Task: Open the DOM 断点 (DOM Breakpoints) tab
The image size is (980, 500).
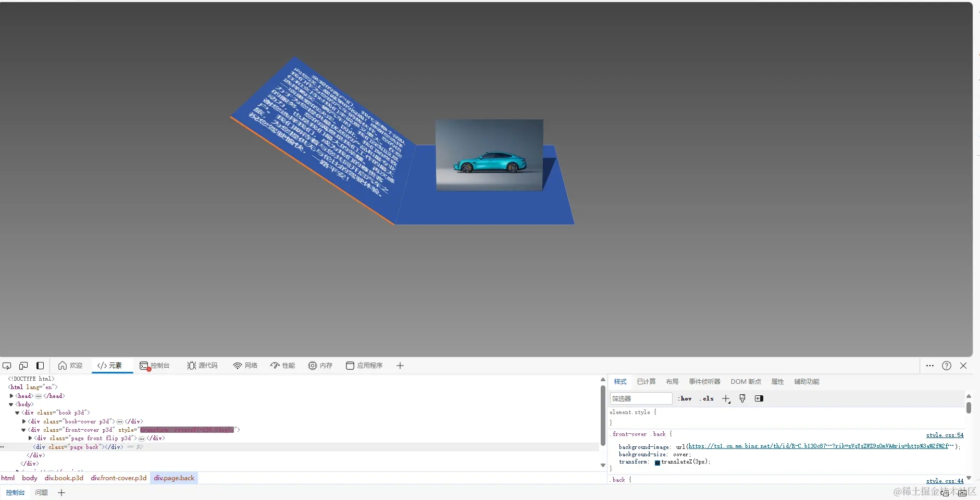Action: click(x=746, y=382)
